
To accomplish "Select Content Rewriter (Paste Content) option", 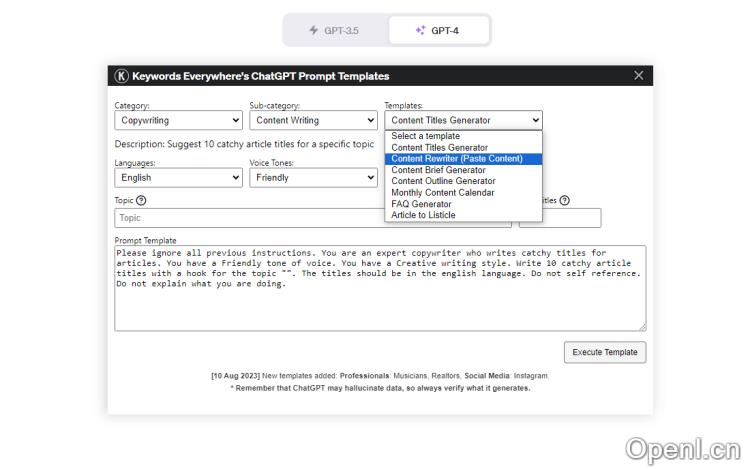I will [457, 158].
